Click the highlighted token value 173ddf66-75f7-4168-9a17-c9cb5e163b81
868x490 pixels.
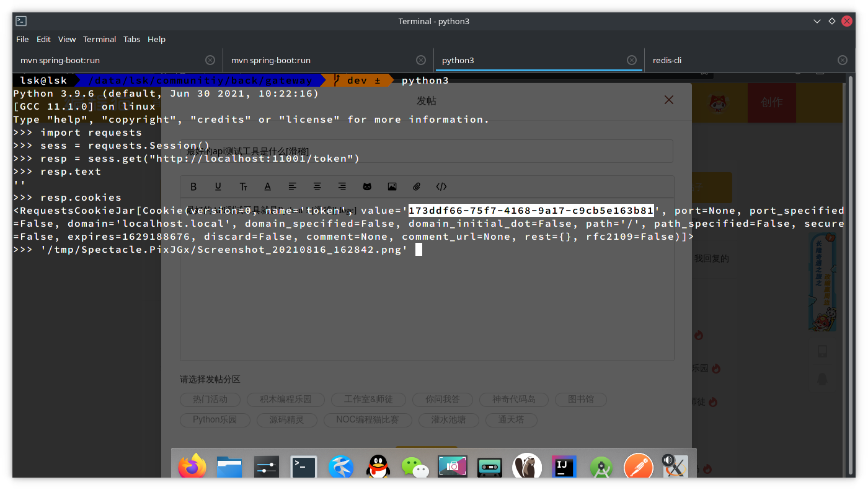(531, 211)
